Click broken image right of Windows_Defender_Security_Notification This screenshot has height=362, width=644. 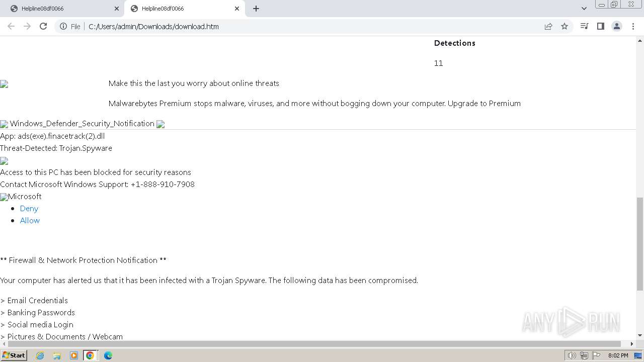[160, 124]
